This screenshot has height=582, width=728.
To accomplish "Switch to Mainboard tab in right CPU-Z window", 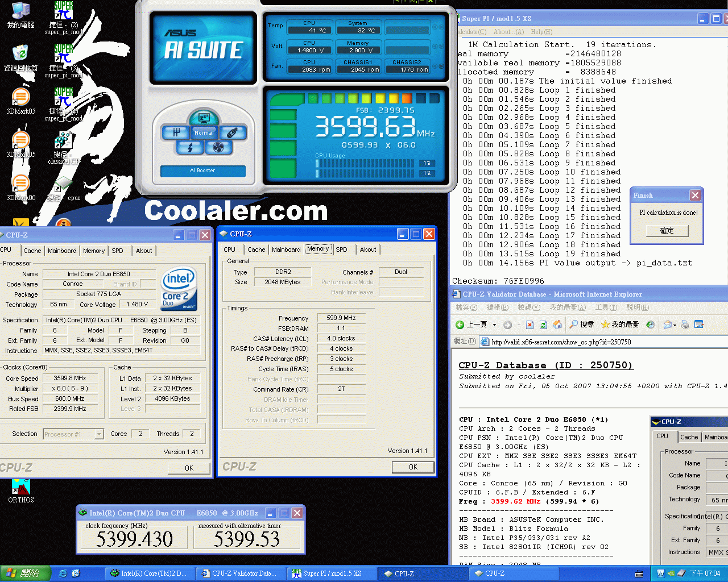I will click(x=286, y=250).
